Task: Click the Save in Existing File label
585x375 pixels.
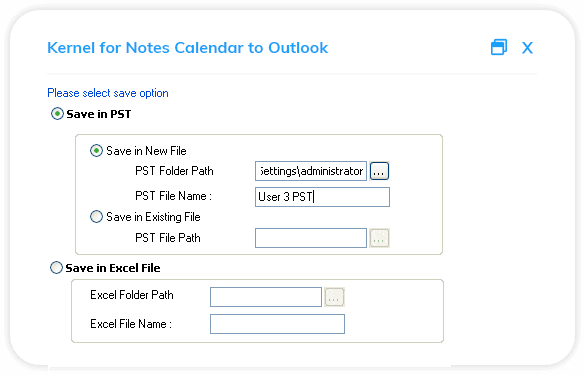Action: (153, 217)
